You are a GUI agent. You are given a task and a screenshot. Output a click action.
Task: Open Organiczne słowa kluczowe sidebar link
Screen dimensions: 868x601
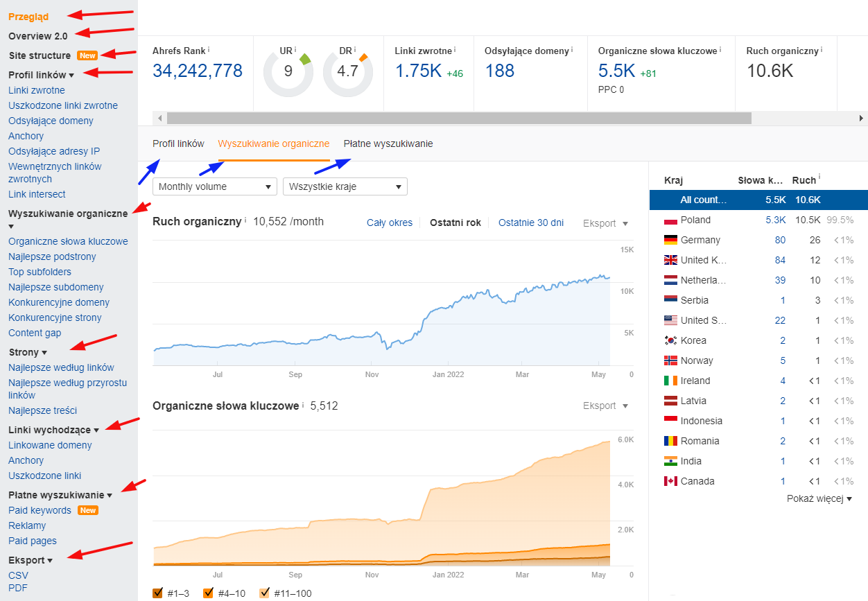[68, 241]
